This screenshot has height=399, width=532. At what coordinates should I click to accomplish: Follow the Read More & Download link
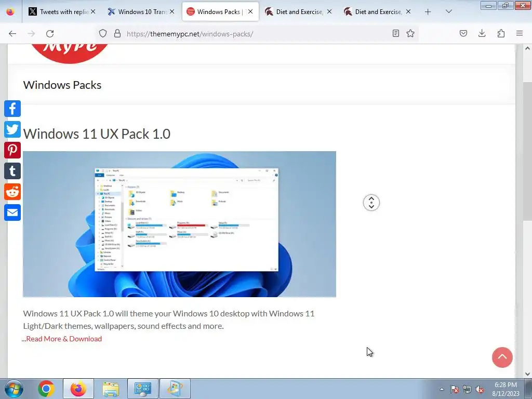pyautogui.click(x=64, y=339)
